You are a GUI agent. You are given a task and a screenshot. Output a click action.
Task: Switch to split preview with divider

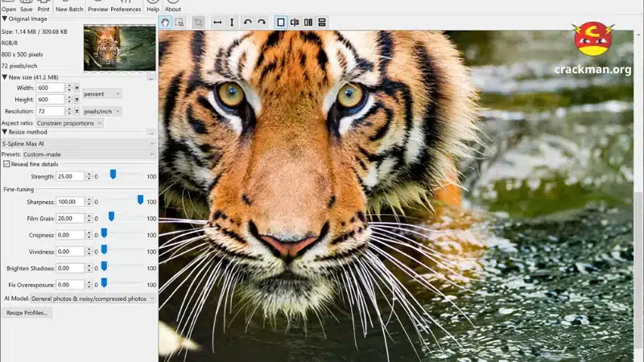tap(295, 23)
